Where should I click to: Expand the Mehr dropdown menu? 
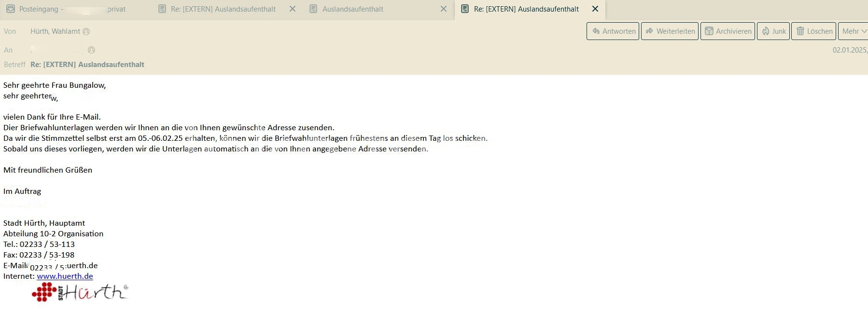pos(854,31)
